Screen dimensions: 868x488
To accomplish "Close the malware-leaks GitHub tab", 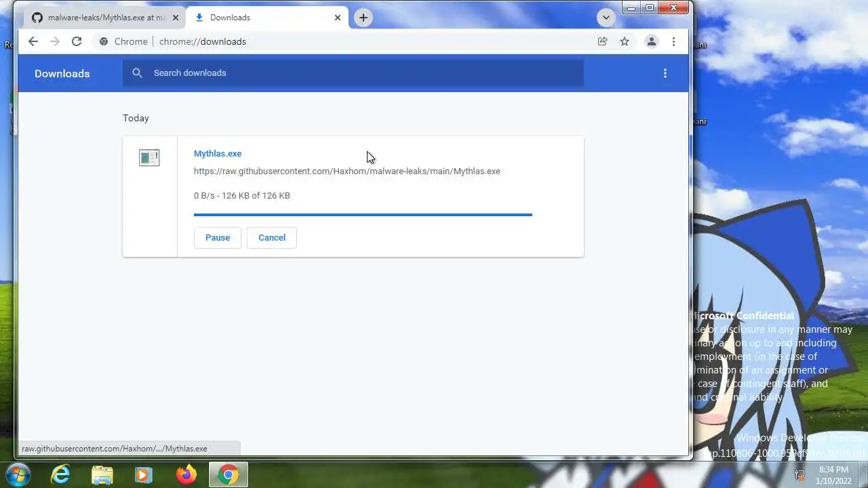I will point(176,18).
